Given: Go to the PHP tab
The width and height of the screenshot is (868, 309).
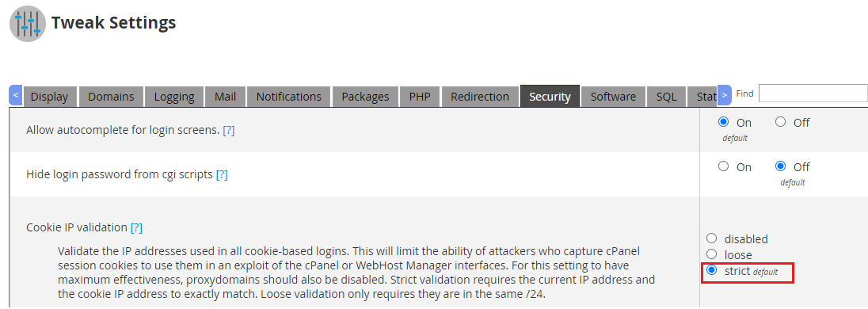Looking at the screenshot, I should pyautogui.click(x=420, y=97).
